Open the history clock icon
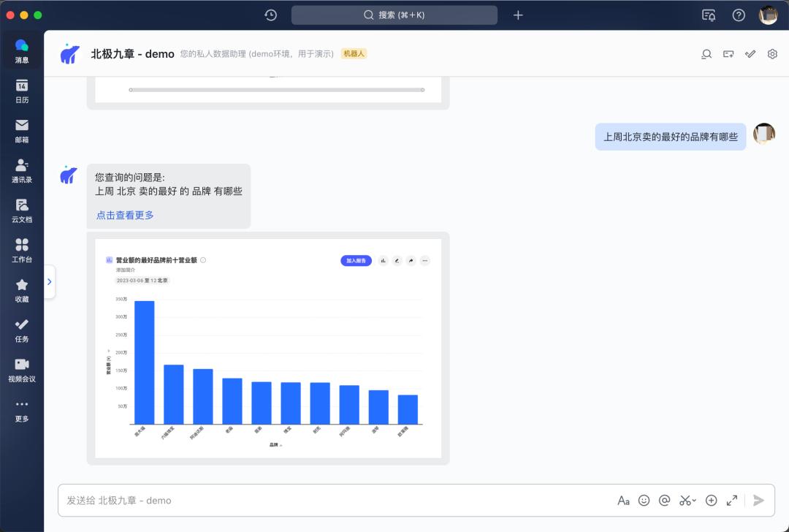789x532 pixels. point(271,15)
